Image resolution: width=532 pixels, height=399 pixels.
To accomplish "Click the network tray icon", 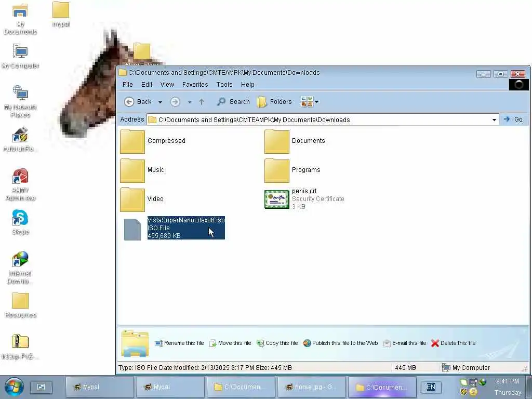I will [x=473, y=382].
